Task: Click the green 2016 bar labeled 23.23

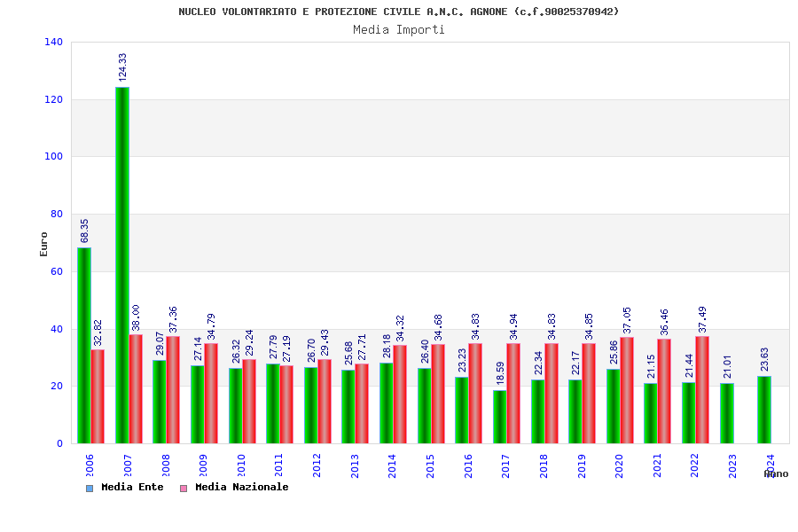Action: tap(462, 411)
